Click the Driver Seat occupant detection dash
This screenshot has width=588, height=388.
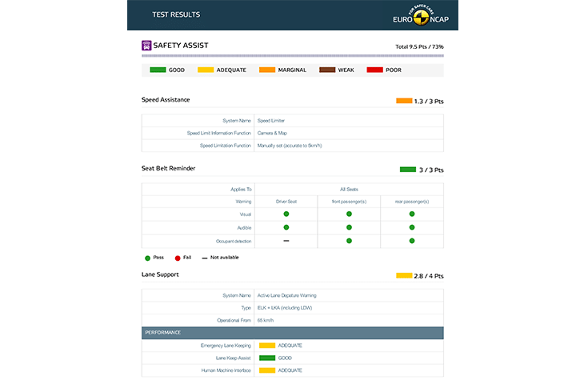point(286,240)
